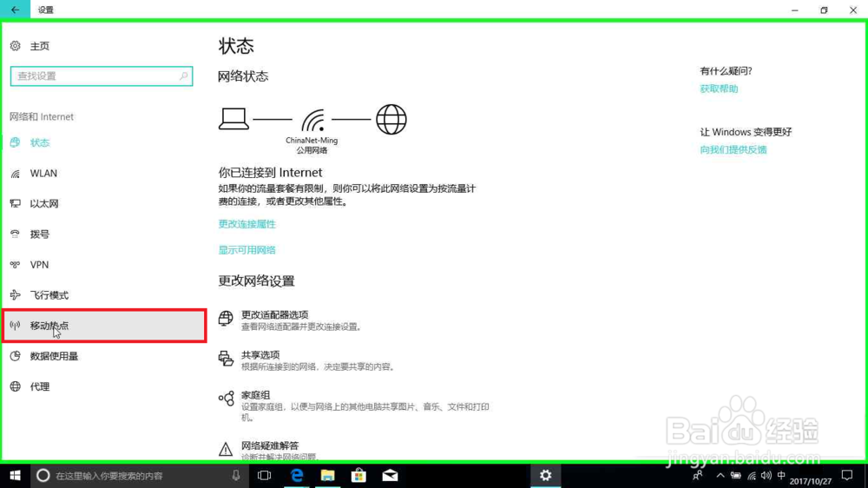Expand hidden system tray icons chevron

pos(720,475)
